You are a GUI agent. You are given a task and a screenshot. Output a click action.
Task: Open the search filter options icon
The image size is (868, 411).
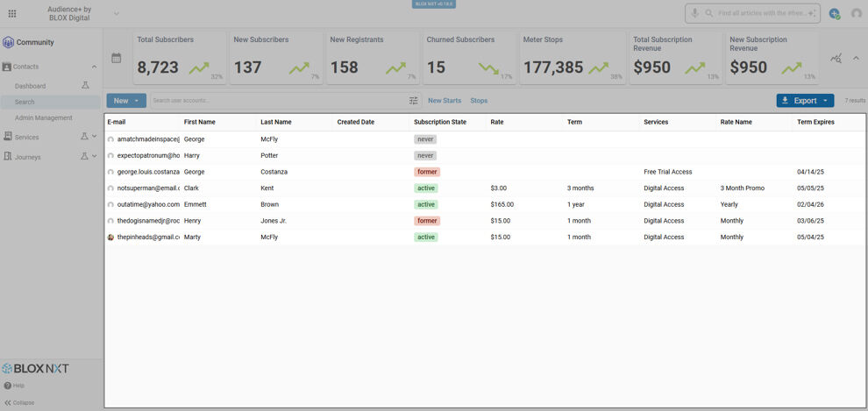[414, 101]
